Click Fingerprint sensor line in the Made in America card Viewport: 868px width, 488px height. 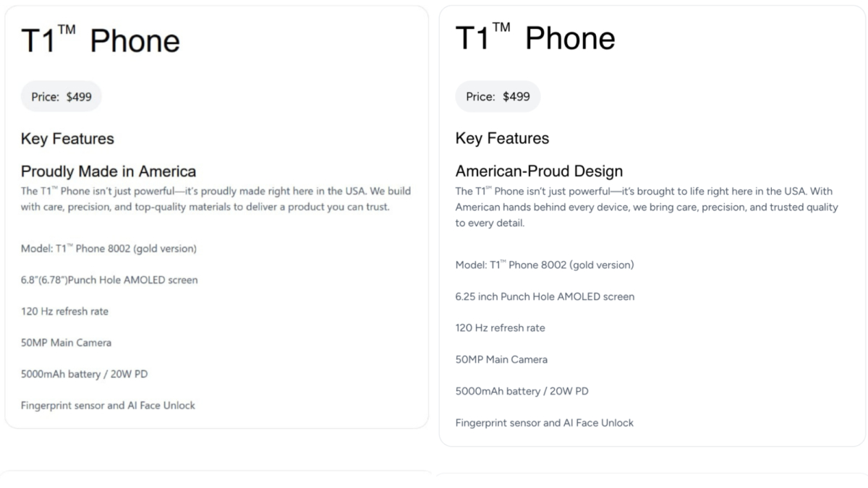tap(108, 406)
